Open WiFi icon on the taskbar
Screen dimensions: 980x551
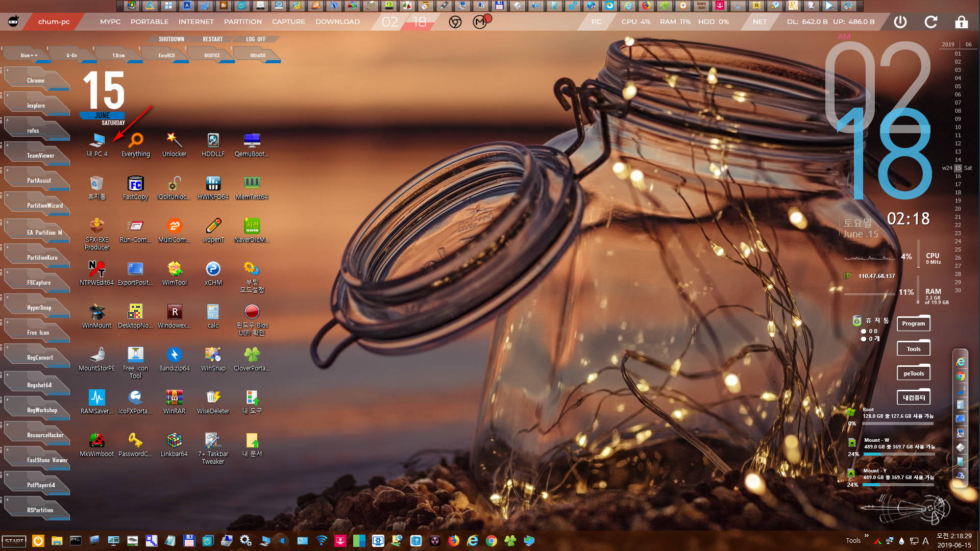tap(321, 541)
